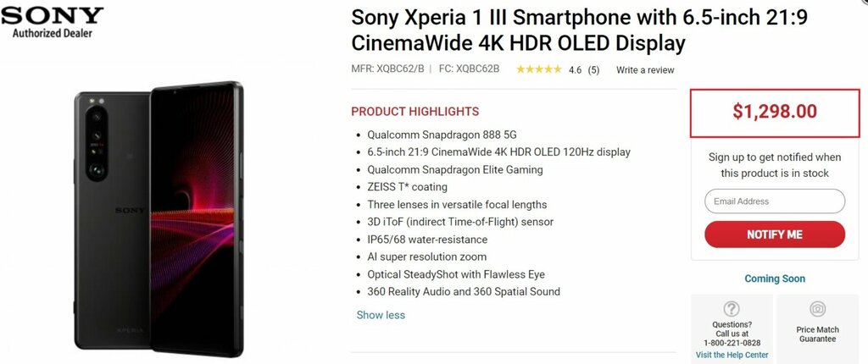Viewport: 868px width, 364px height.
Task: Click the Write a review link
Action: click(645, 69)
